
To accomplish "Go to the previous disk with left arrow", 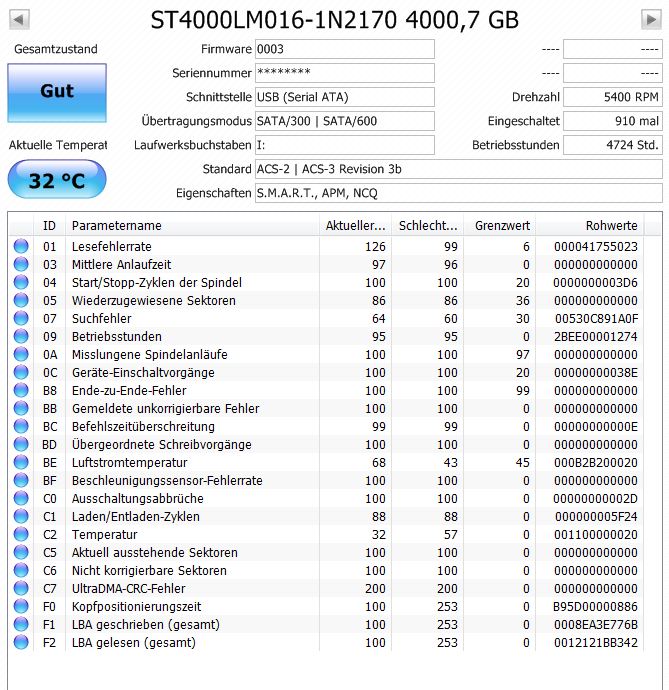I will (x=19, y=19).
